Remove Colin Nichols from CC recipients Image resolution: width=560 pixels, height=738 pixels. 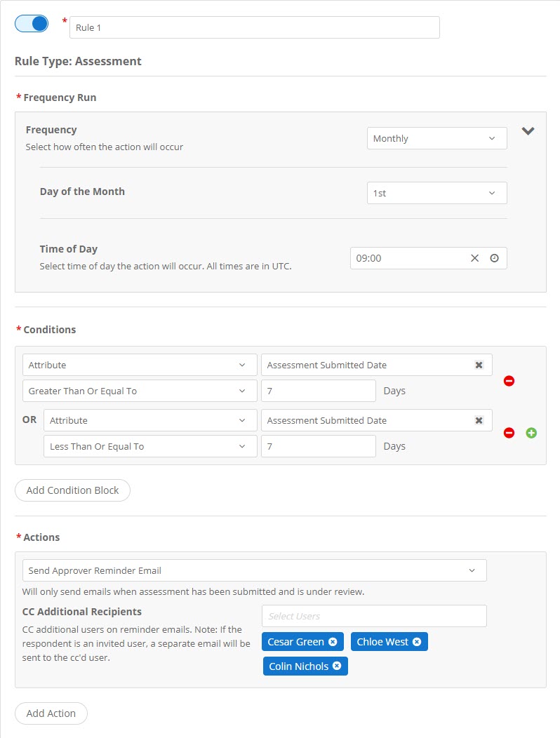335,666
